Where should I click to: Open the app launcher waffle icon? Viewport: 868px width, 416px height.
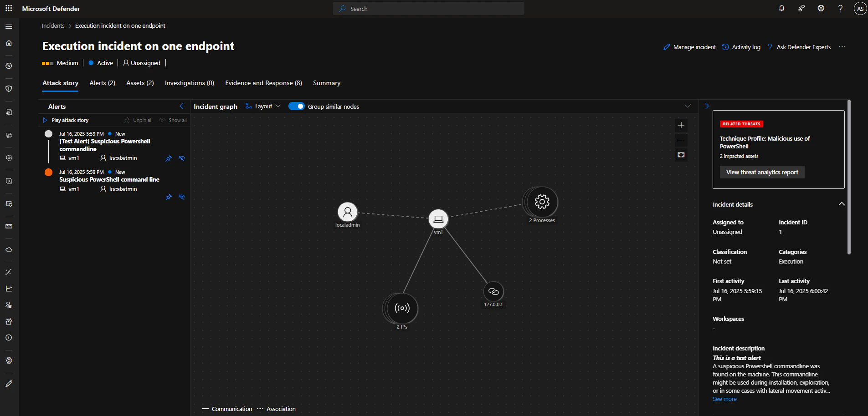coord(9,9)
